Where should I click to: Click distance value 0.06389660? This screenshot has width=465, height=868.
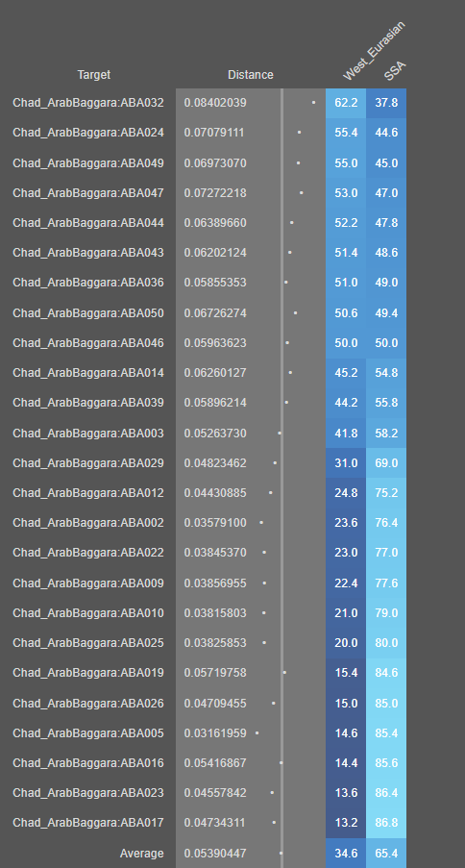pyautogui.click(x=215, y=223)
